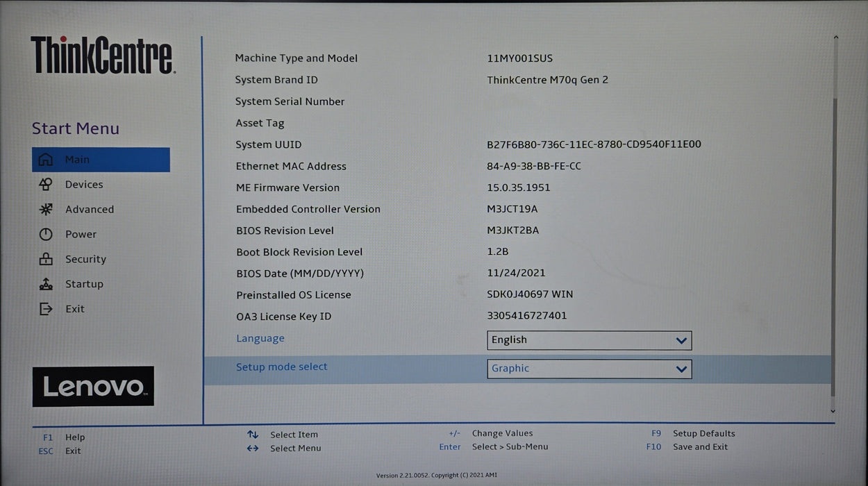The width and height of the screenshot is (868, 486).
Task: Select the Main home icon
Action: [x=46, y=160]
